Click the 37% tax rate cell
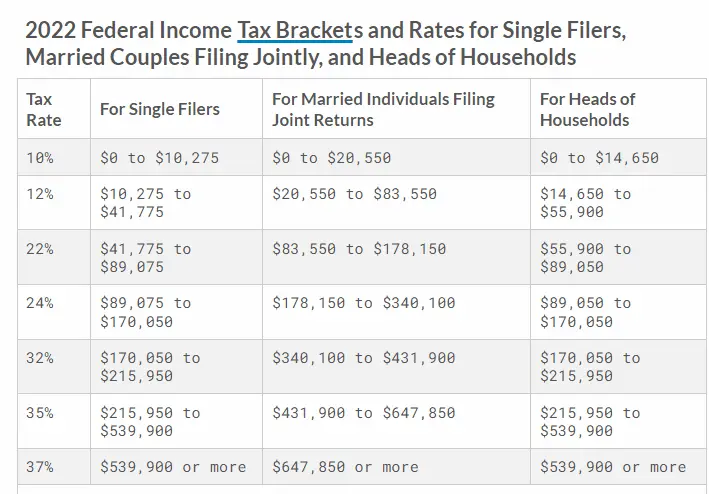 41,466
